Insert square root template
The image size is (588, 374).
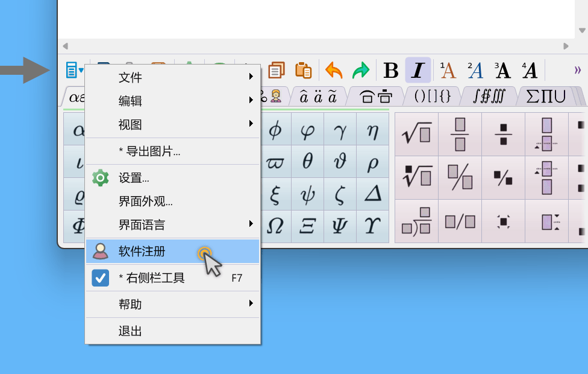[416, 134]
